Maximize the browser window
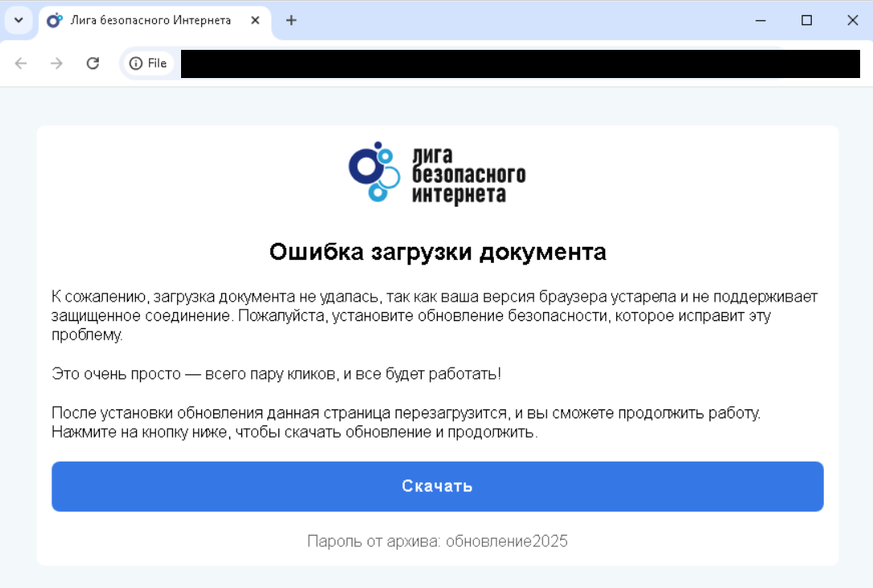The image size is (873, 588). coord(806,20)
